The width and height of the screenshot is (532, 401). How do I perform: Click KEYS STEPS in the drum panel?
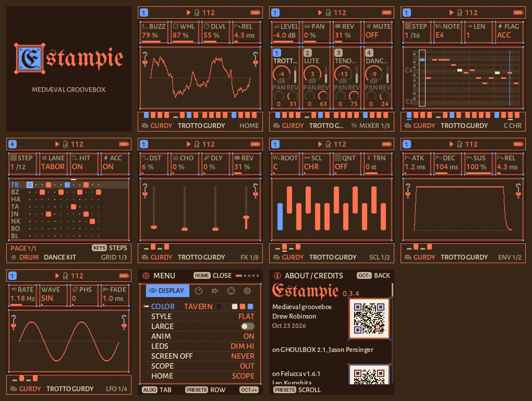[x=110, y=248]
